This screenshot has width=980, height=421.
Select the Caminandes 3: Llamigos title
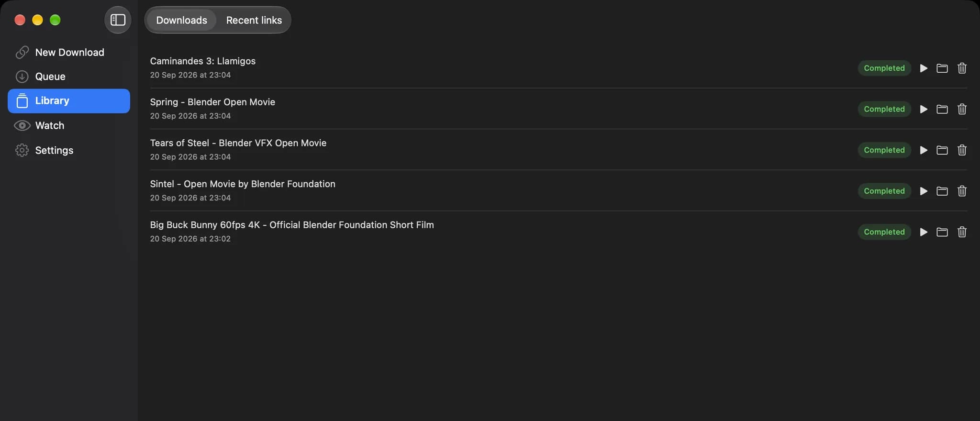203,61
